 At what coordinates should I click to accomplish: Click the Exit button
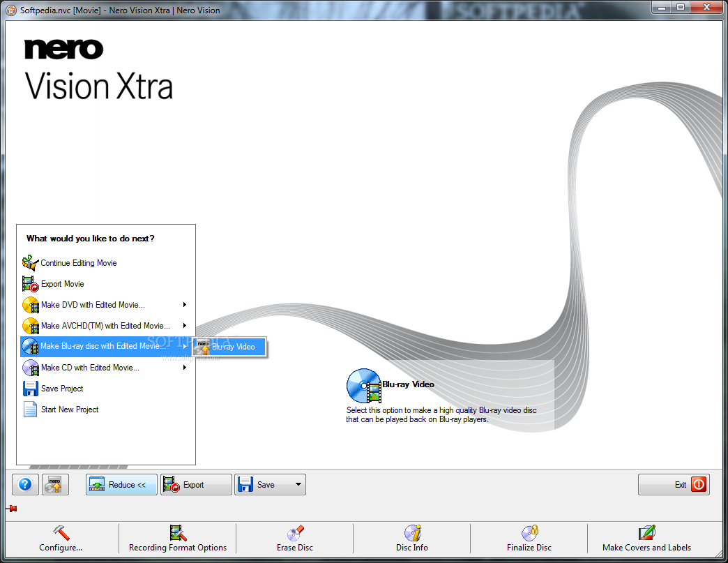[674, 484]
